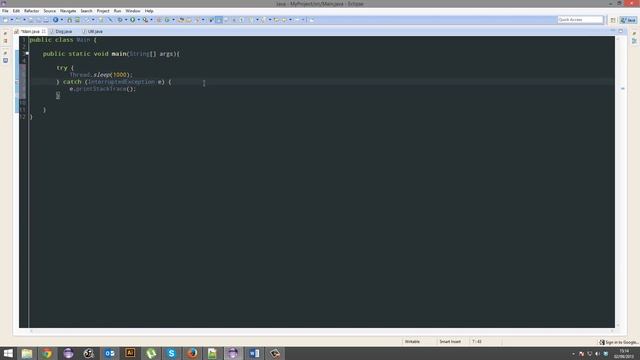
Task: Click the Smart Insert status entry
Action: (x=450, y=342)
